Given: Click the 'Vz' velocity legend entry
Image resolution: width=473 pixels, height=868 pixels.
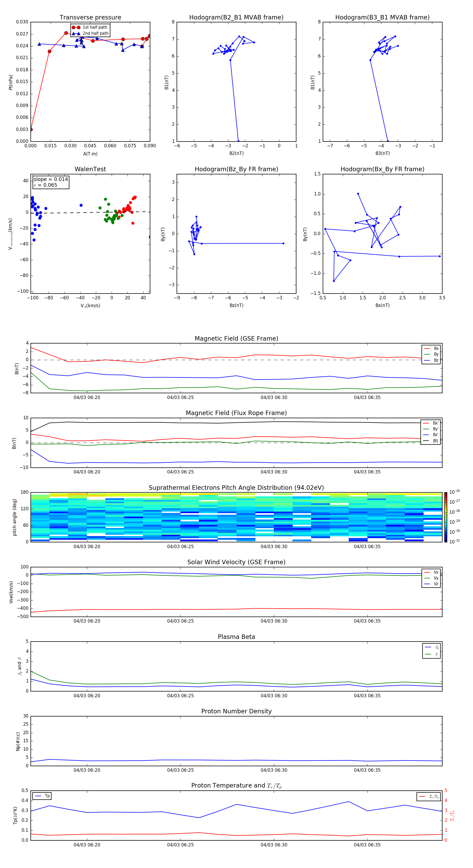Looking at the screenshot, I should [431, 584].
